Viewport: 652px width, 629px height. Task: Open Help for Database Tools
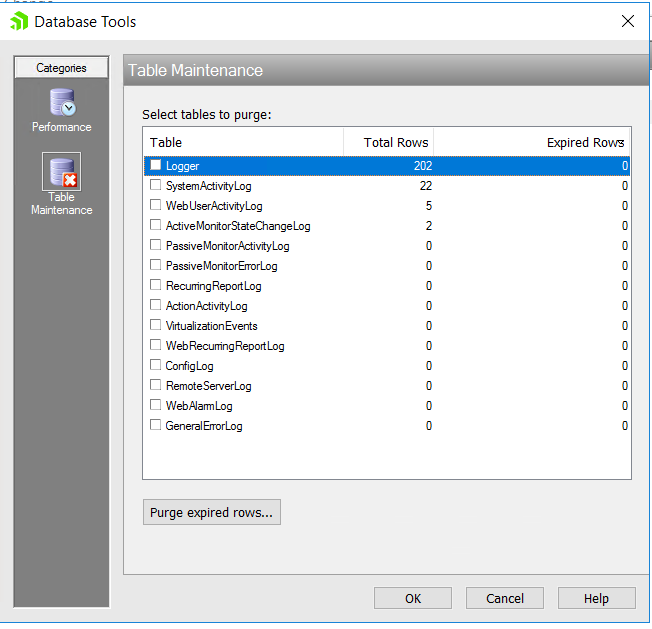tap(597, 598)
